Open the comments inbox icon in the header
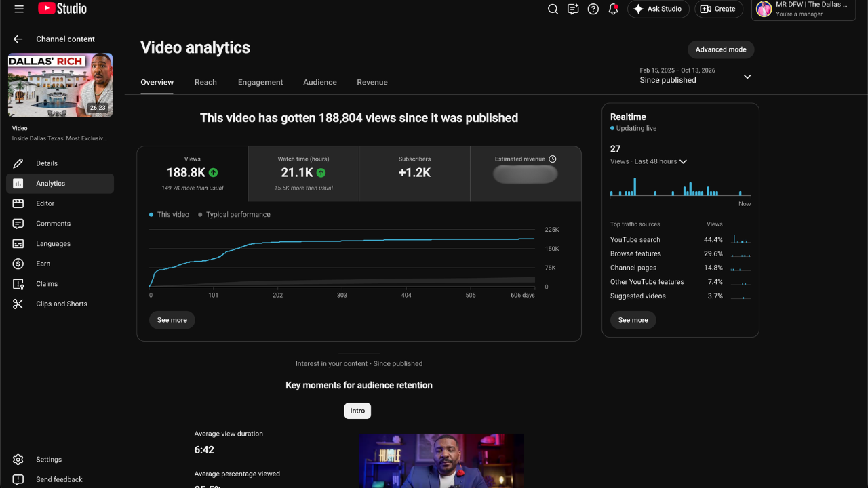This screenshot has width=868, height=488. pyautogui.click(x=573, y=9)
